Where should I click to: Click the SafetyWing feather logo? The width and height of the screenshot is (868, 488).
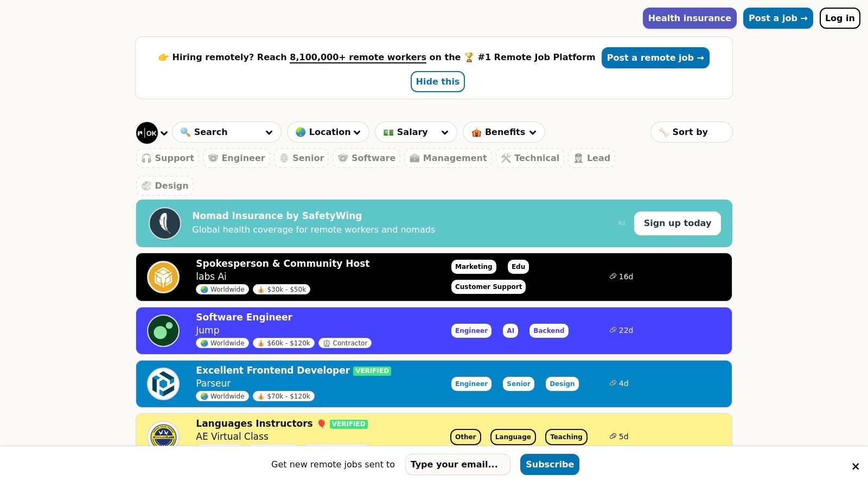[165, 223]
